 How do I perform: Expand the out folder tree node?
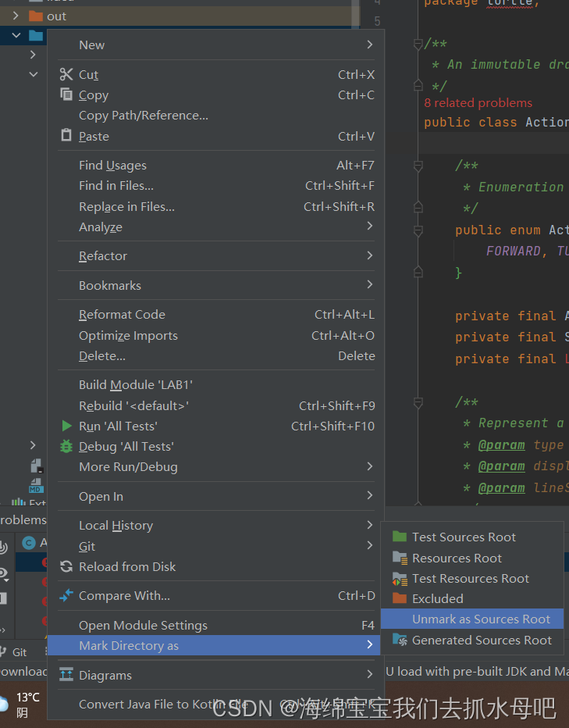tap(16, 16)
